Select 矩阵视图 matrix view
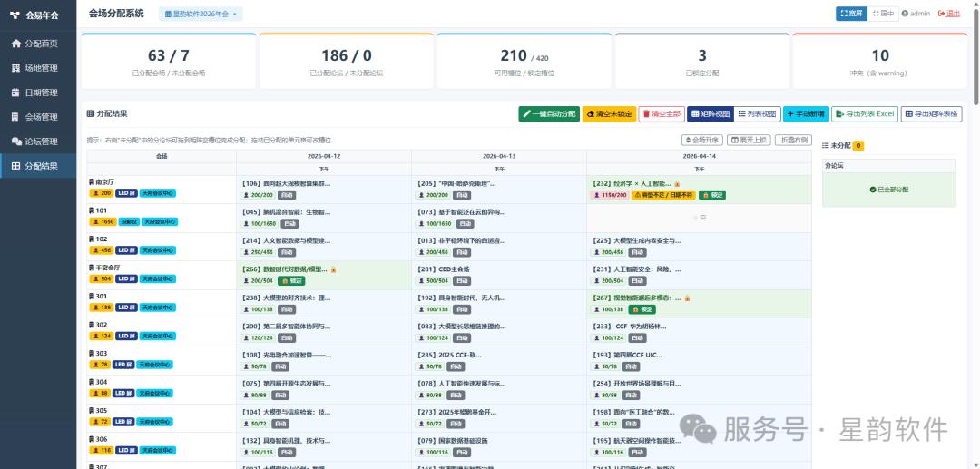The height and width of the screenshot is (469, 980). [x=710, y=114]
